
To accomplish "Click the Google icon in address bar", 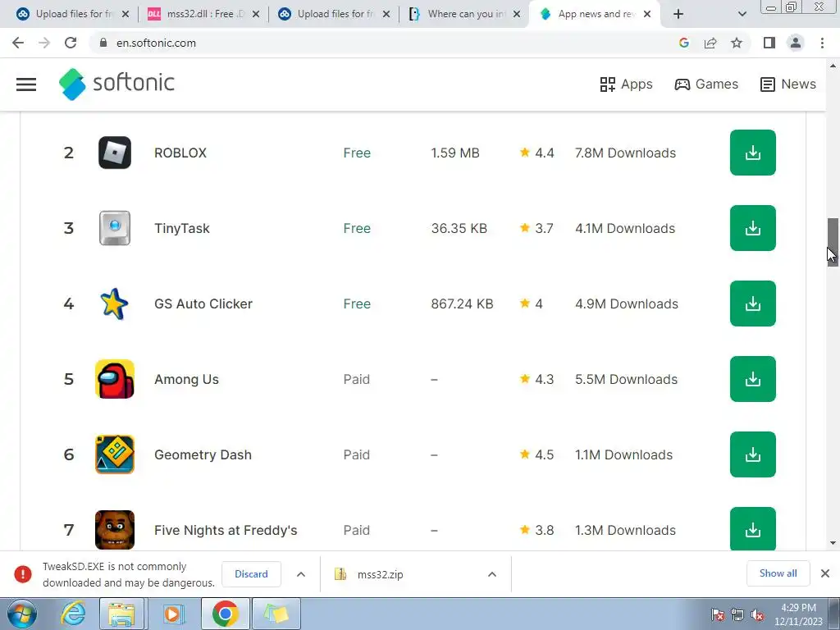I will point(683,43).
